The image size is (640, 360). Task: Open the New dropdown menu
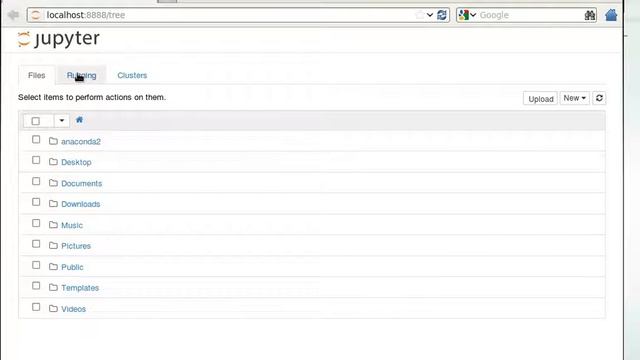tap(574, 98)
